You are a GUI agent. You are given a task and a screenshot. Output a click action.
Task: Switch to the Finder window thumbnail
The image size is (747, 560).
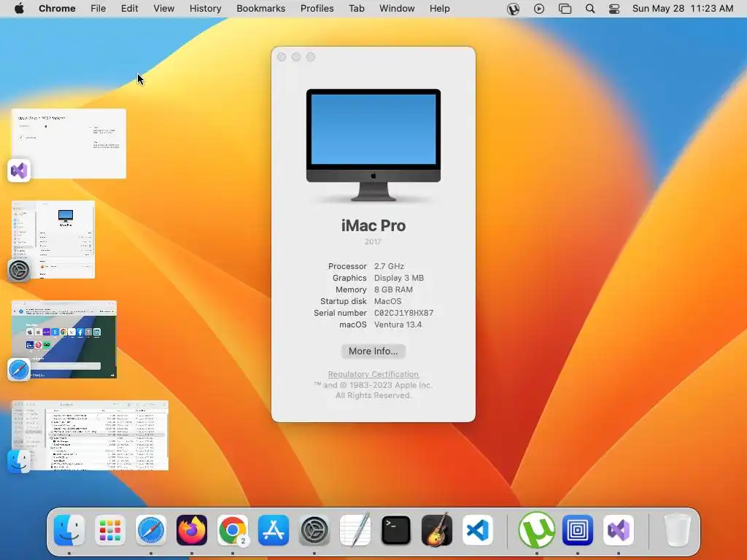point(90,436)
